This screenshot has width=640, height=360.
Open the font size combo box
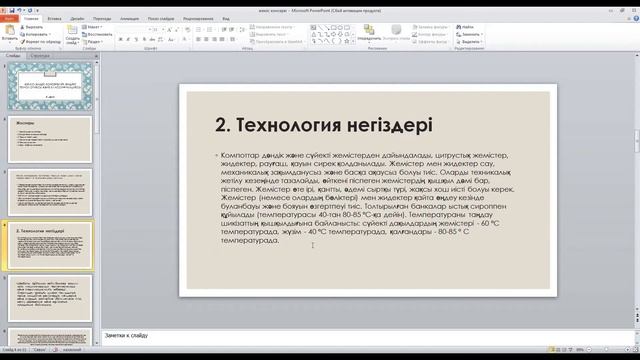click(x=157, y=30)
